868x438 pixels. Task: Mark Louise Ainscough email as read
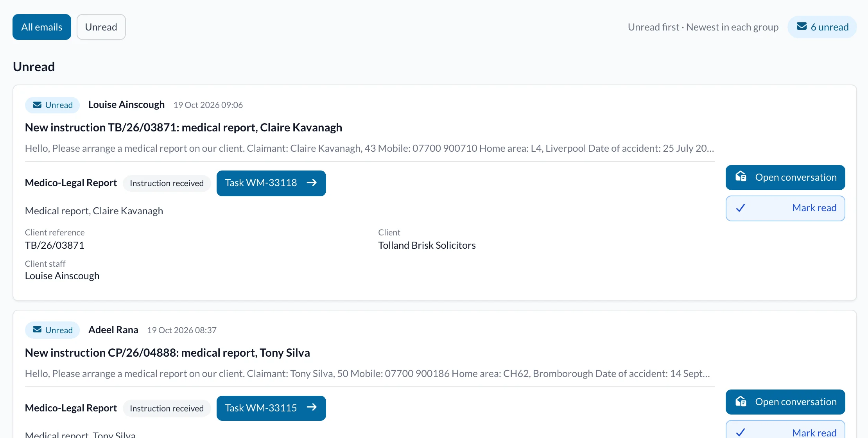(786, 208)
